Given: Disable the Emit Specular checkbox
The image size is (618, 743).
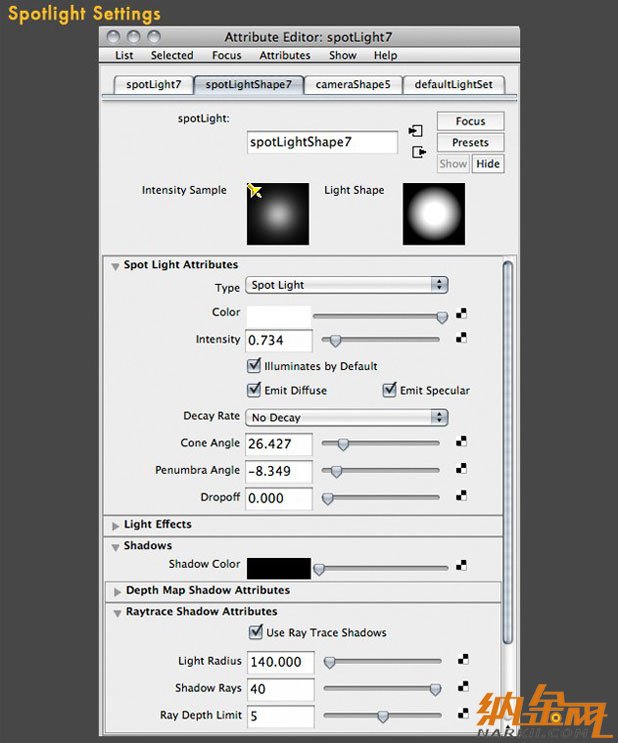Looking at the screenshot, I should [x=389, y=390].
